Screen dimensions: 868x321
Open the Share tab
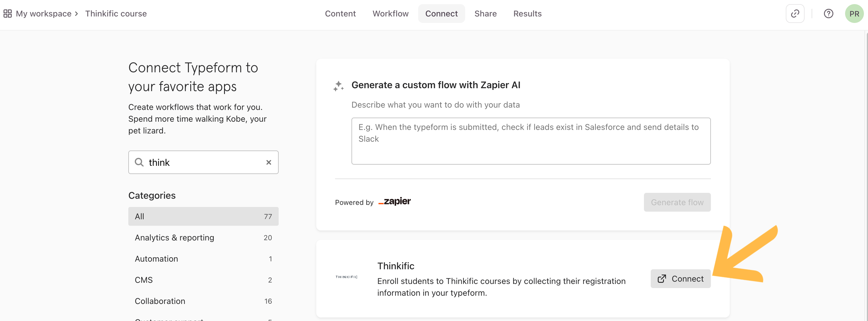coord(485,14)
